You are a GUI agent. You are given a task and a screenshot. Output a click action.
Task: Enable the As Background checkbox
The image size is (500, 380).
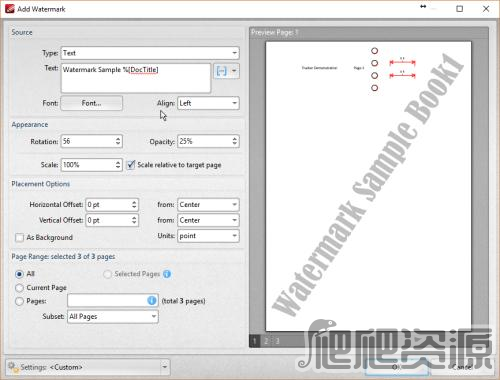coord(19,237)
